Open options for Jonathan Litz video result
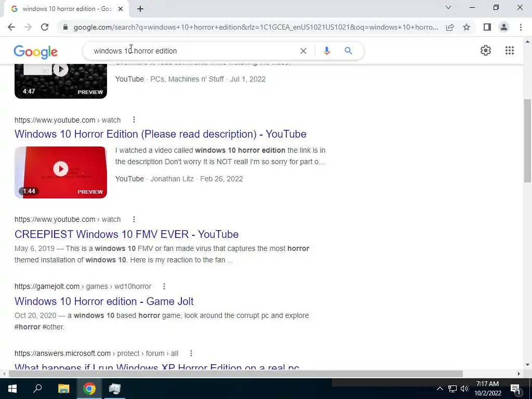 tap(134, 120)
